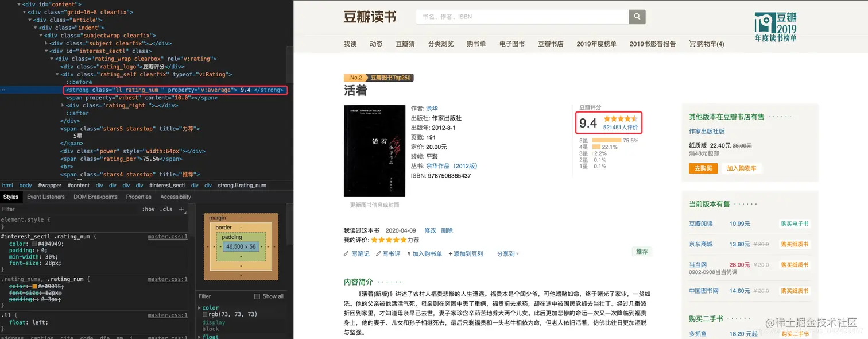Image resolution: width=868 pixels, height=339 pixels.
Task: Click the 写书评 pencil review link
Action: 387,253
